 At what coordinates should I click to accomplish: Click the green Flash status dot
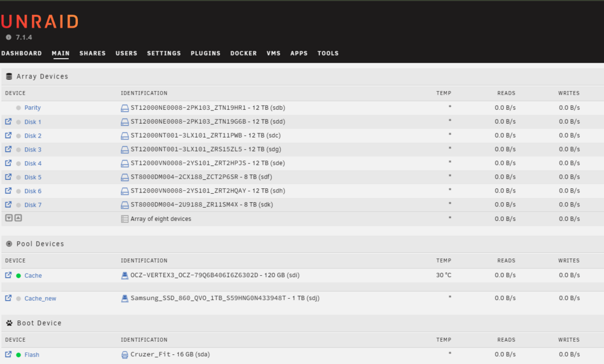pos(19,355)
